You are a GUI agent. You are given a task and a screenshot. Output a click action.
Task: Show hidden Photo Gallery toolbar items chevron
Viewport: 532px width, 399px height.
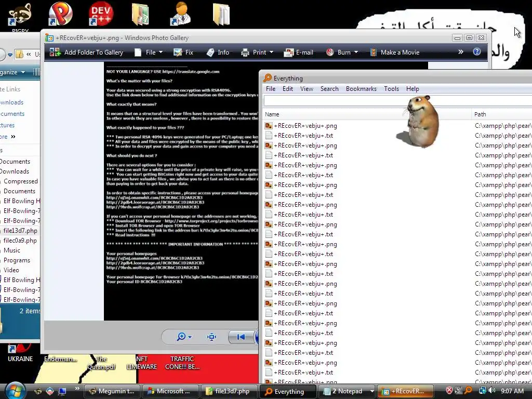(x=460, y=52)
